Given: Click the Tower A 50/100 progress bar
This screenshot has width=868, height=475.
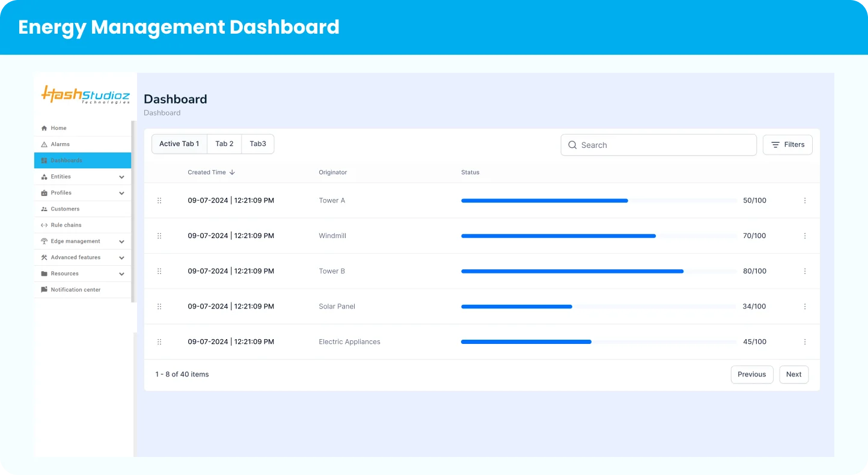Looking at the screenshot, I should click(x=599, y=201).
